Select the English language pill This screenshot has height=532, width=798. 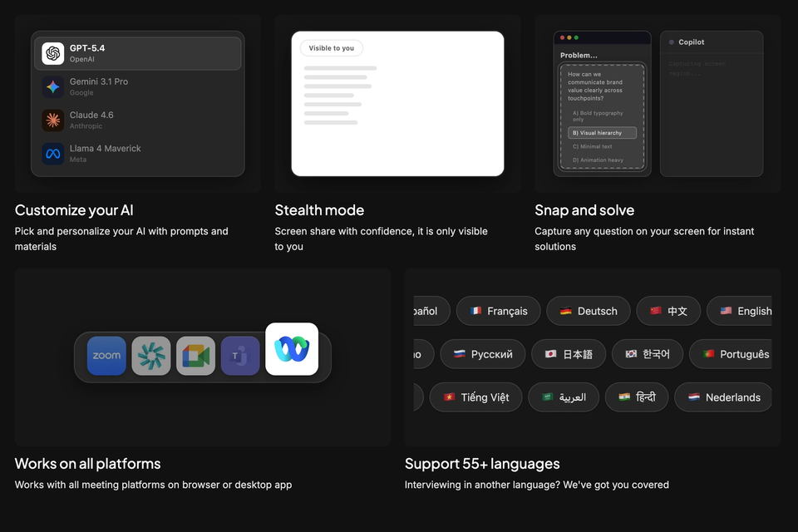pyautogui.click(x=740, y=311)
